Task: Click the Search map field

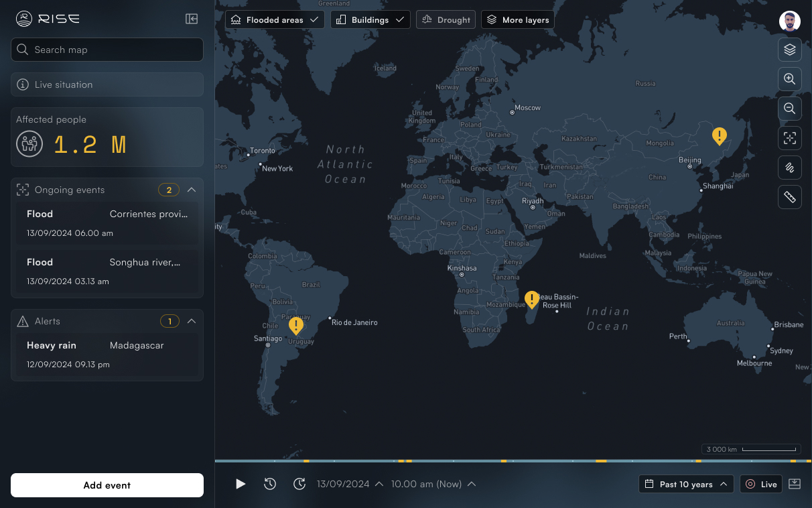Action: [107, 49]
